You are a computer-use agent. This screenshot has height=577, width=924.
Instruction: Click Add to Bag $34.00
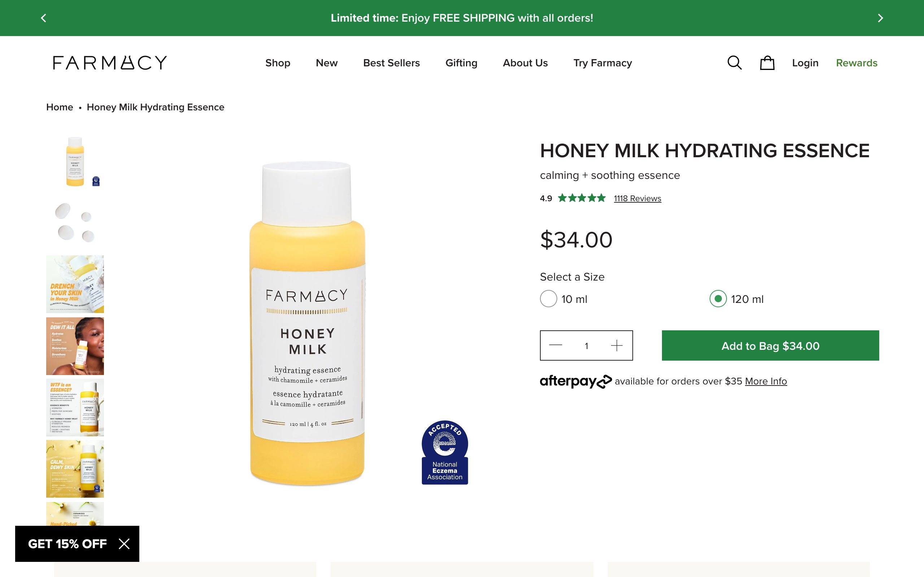(x=770, y=345)
